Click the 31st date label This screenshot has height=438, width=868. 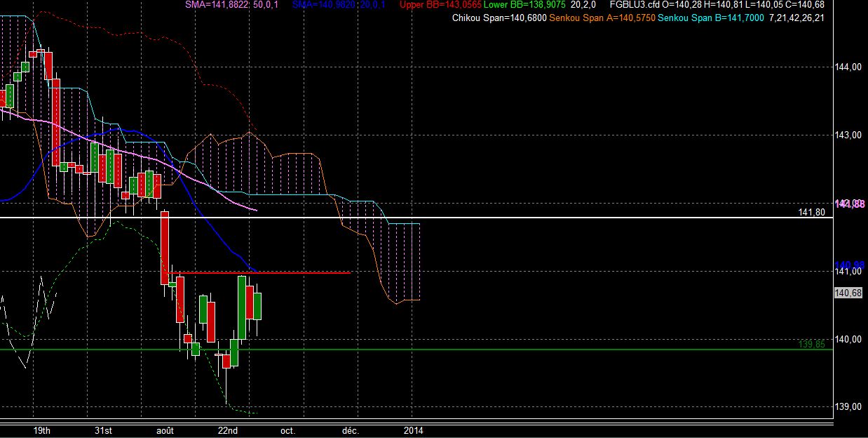tap(104, 430)
